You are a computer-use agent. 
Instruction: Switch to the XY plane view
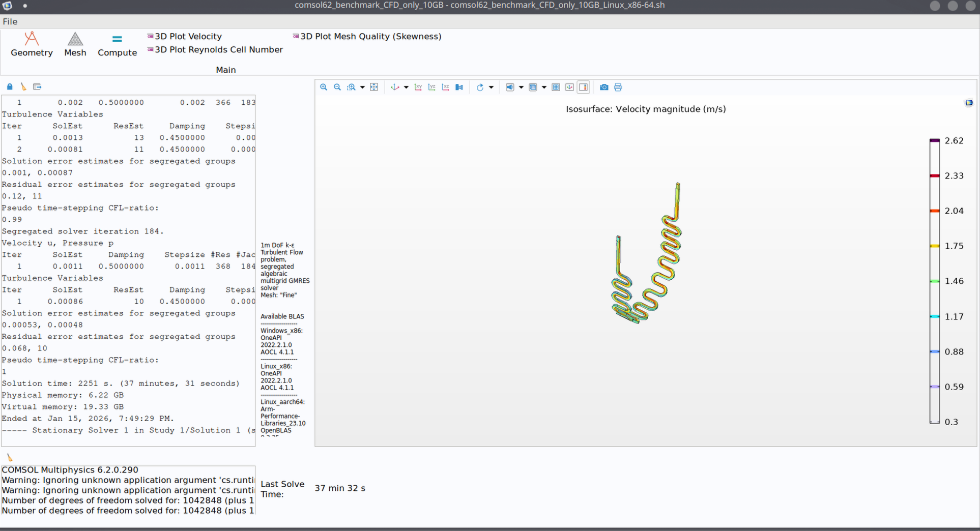point(418,87)
